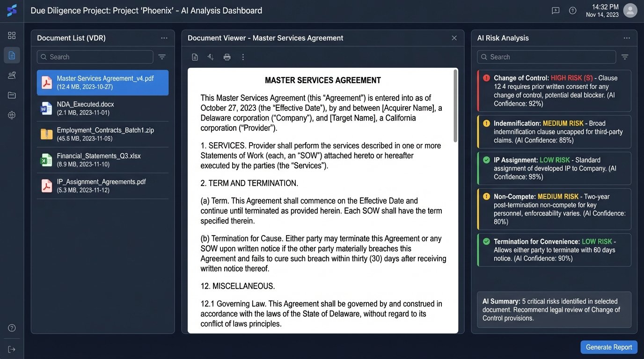
Task: Click the dashboard grid icon in sidebar
Action: pyautogui.click(x=12, y=36)
